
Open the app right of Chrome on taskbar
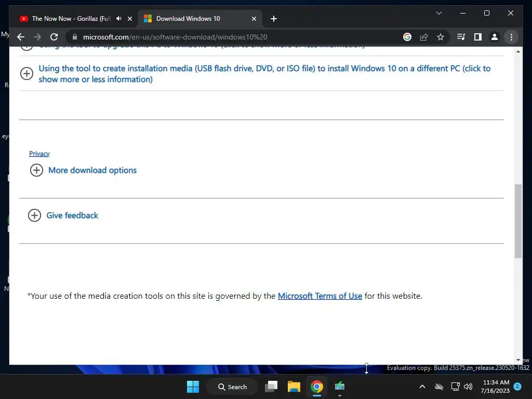click(340, 387)
